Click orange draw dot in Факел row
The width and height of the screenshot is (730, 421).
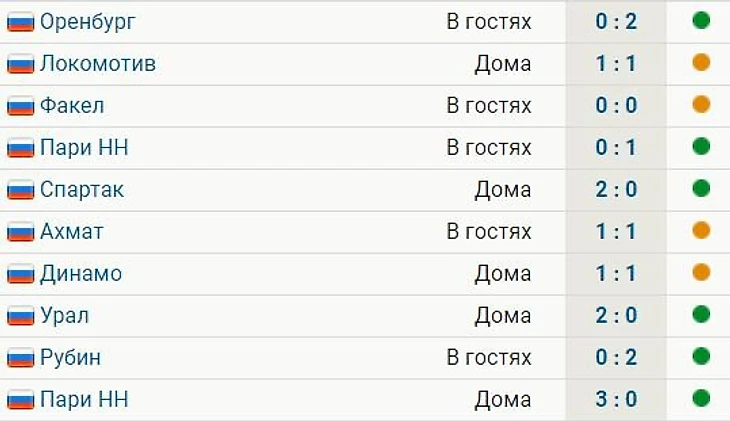tap(701, 104)
